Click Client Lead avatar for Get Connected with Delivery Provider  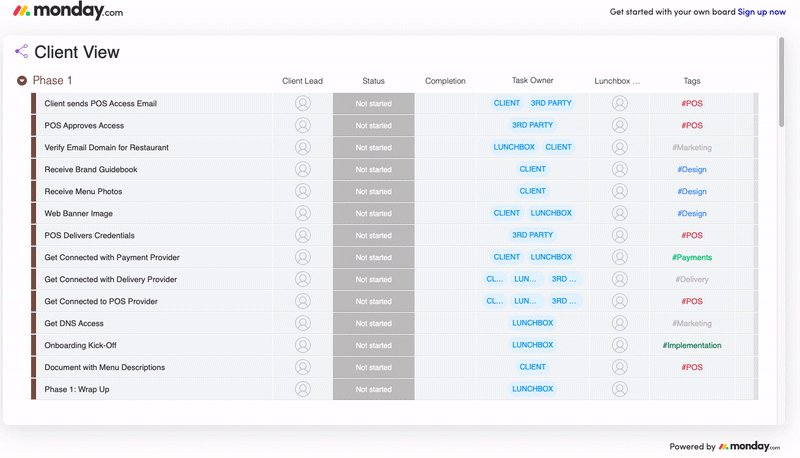303,279
